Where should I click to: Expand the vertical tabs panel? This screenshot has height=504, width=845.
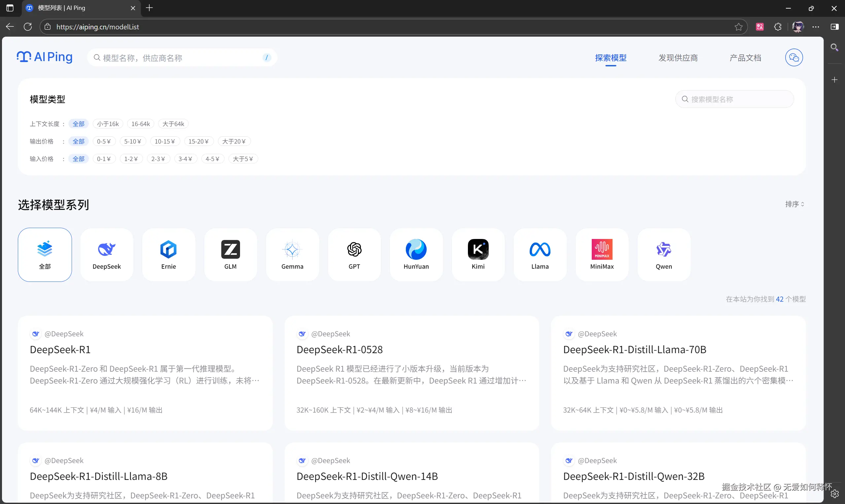point(10,8)
